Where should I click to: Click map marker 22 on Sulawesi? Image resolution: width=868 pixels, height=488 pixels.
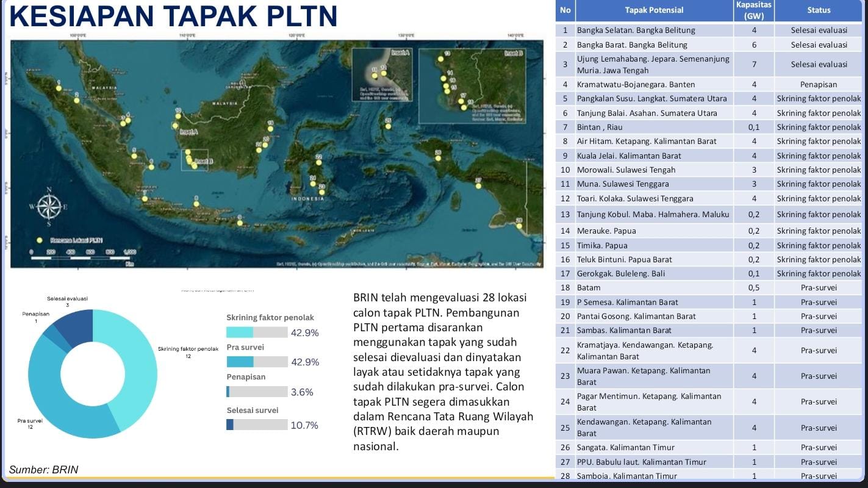(318, 163)
